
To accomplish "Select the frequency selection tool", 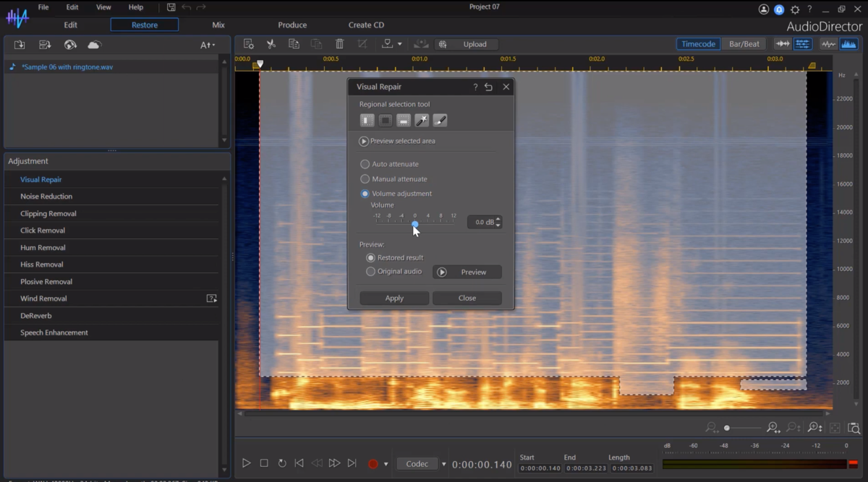I will [404, 121].
